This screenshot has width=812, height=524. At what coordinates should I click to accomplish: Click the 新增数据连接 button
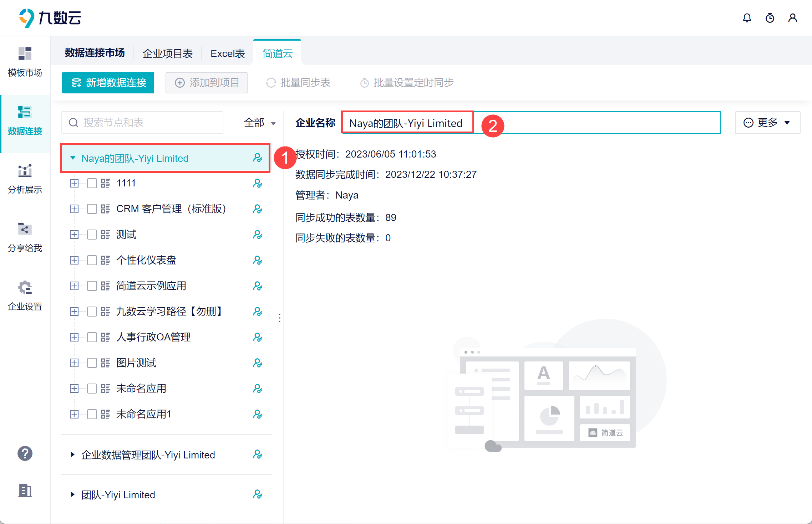pos(108,83)
